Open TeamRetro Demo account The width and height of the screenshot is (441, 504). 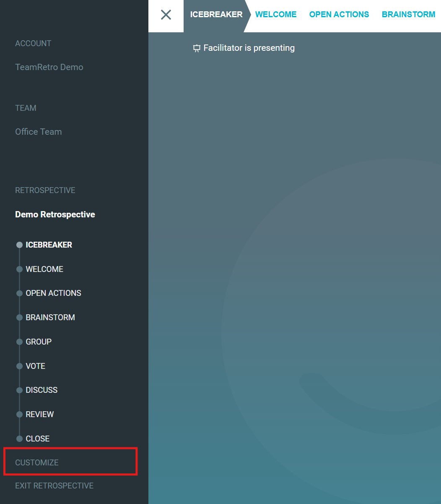point(49,67)
